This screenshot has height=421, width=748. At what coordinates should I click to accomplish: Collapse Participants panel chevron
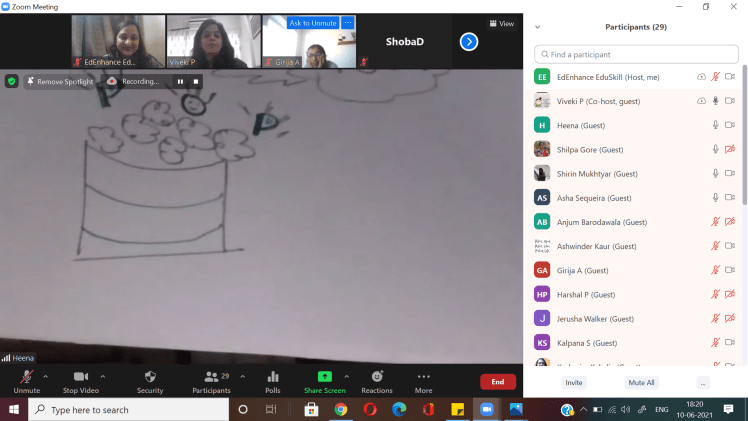coord(539,27)
